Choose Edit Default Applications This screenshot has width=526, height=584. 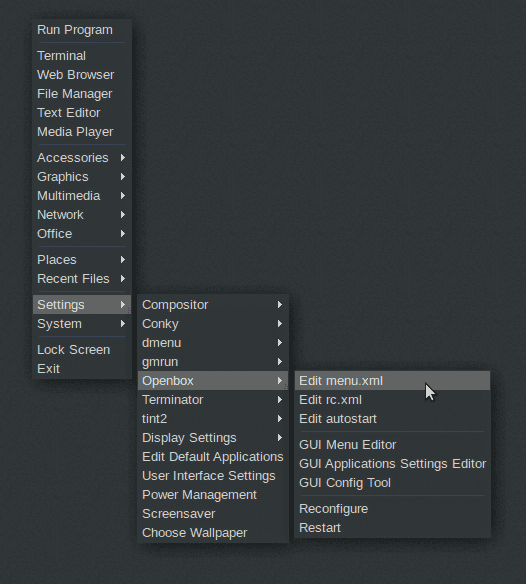[213, 457]
